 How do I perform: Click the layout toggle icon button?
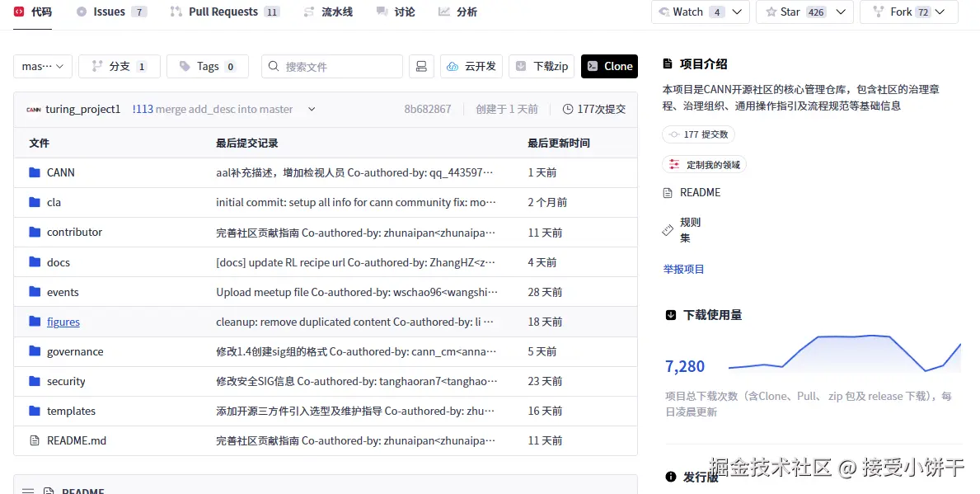(421, 66)
